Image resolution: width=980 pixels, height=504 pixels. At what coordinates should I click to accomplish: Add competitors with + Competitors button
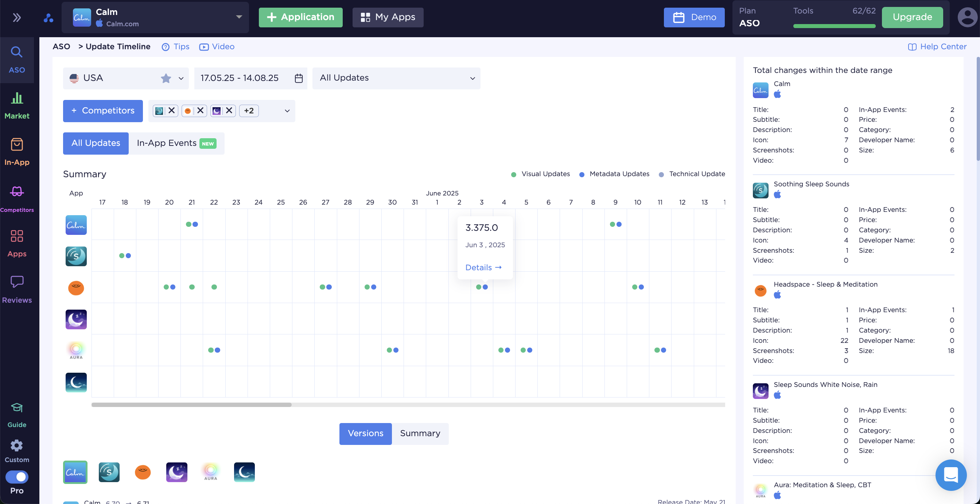(103, 111)
